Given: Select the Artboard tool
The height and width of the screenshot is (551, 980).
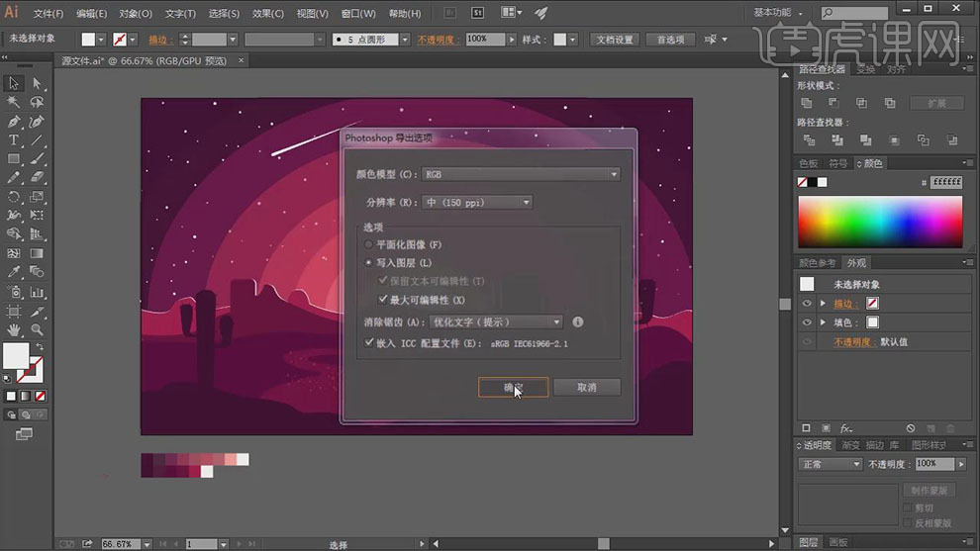Looking at the screenshot, I should click(13, 311).
